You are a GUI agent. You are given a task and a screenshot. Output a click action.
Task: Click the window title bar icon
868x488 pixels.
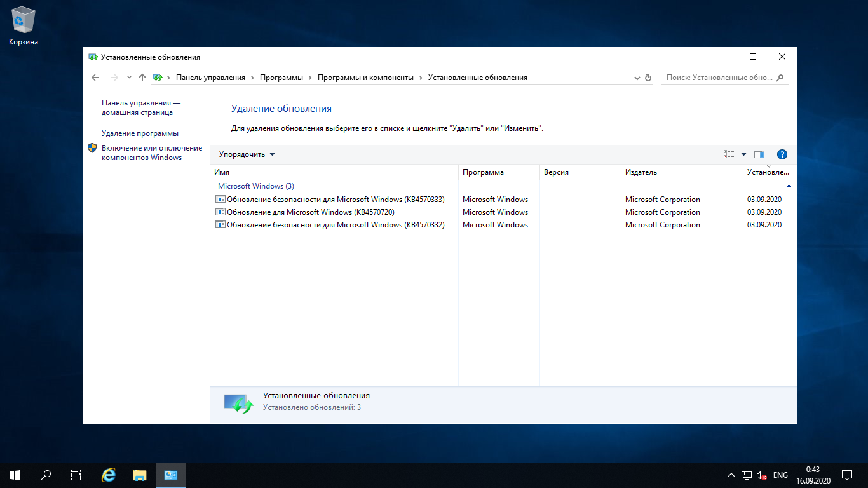pos(93,57)
